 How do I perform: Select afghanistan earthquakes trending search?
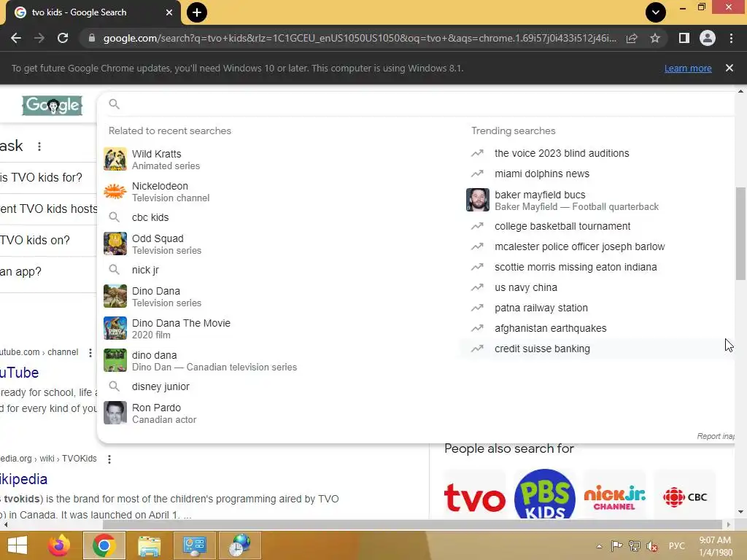tap(597, 329)
